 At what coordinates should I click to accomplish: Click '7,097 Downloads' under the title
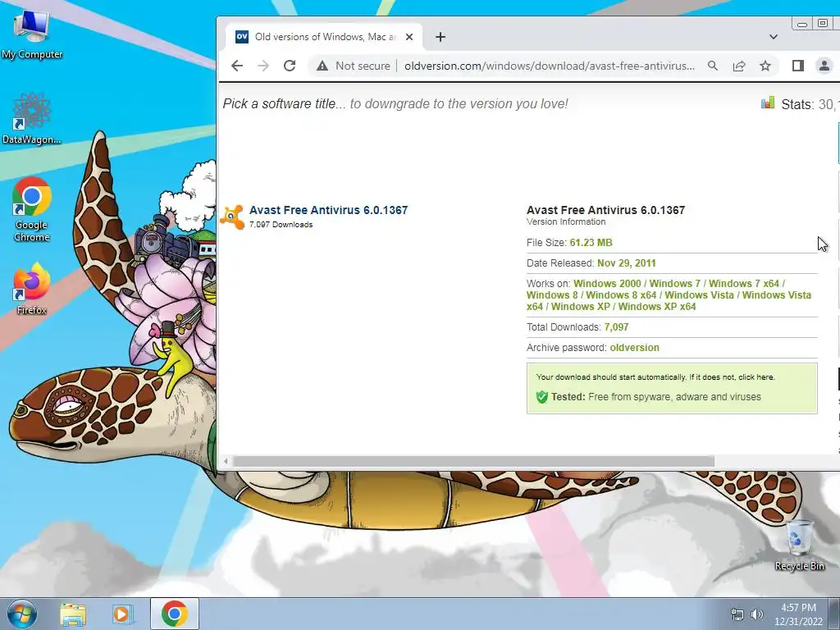(281, 225)
